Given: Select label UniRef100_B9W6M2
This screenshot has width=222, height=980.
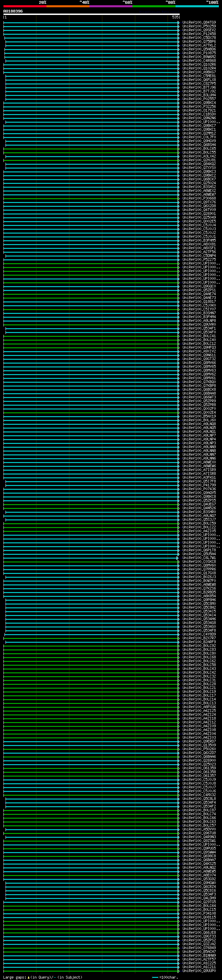Looking at the screenshot, I should pyautogui.click(x=199, y=57).
